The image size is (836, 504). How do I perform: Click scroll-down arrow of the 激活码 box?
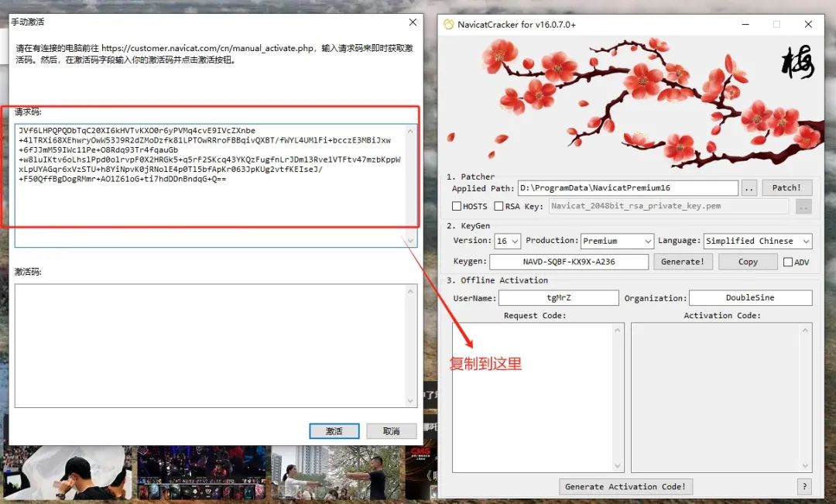click(x=410, y=400)
